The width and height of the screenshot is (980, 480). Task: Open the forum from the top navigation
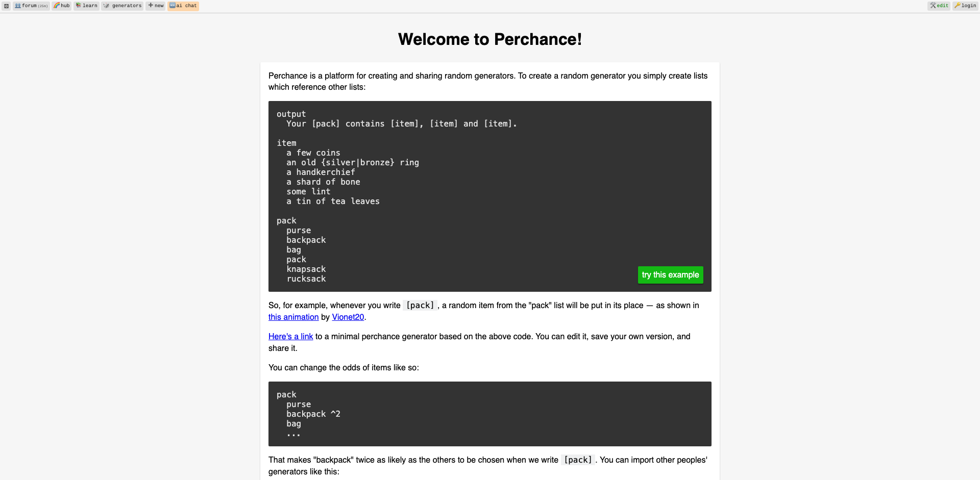coord(31,6)
